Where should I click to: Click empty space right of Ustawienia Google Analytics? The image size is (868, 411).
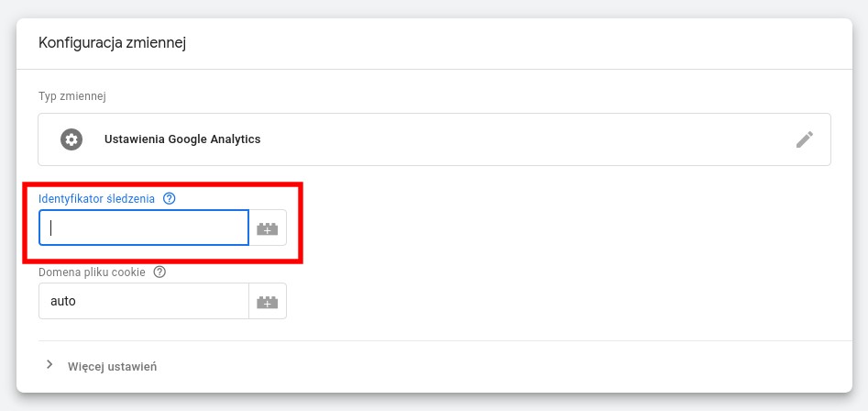coord(526,139)
